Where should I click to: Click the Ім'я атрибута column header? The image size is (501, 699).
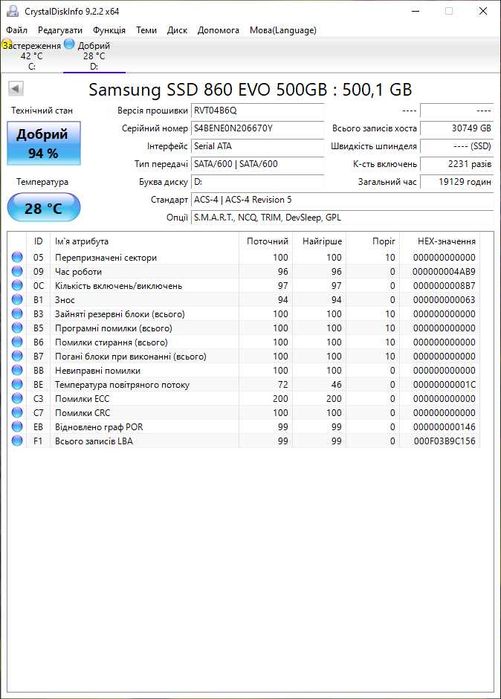(144, 241)
